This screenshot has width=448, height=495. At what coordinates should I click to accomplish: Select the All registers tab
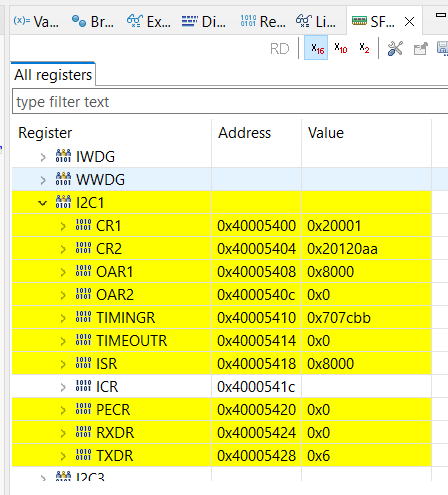[x=53, y=75]
